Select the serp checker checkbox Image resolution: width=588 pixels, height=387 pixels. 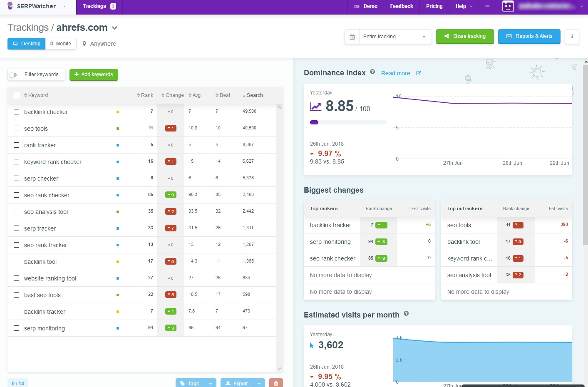coord(17,179)
